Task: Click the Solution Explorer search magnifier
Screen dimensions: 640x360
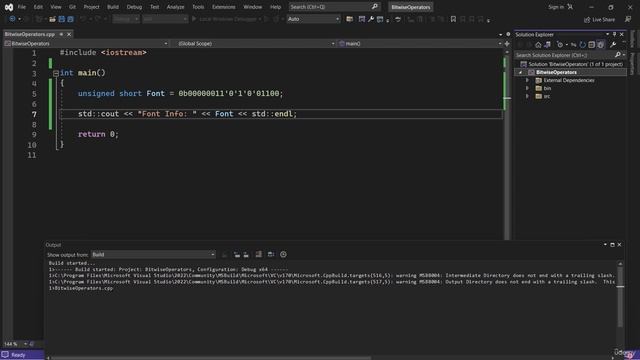Action: [x=618, y=55]
